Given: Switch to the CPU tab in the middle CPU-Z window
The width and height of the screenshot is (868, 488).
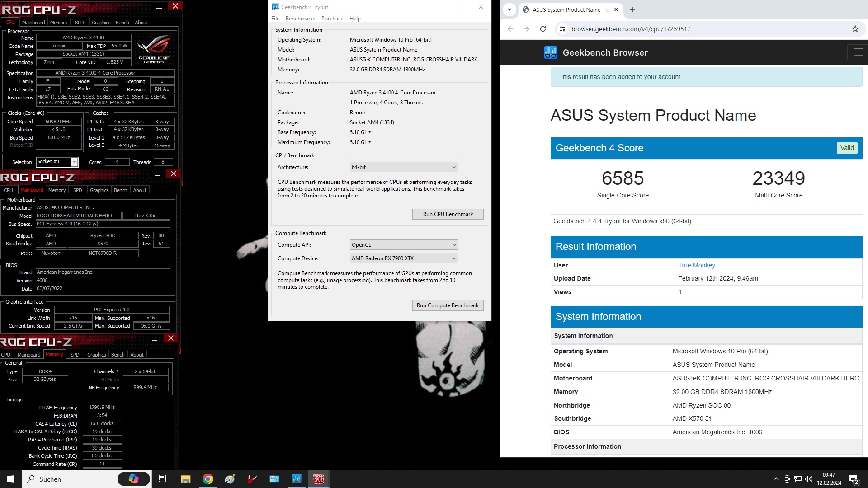Looking at the screenshot, I should click(9, 190).
